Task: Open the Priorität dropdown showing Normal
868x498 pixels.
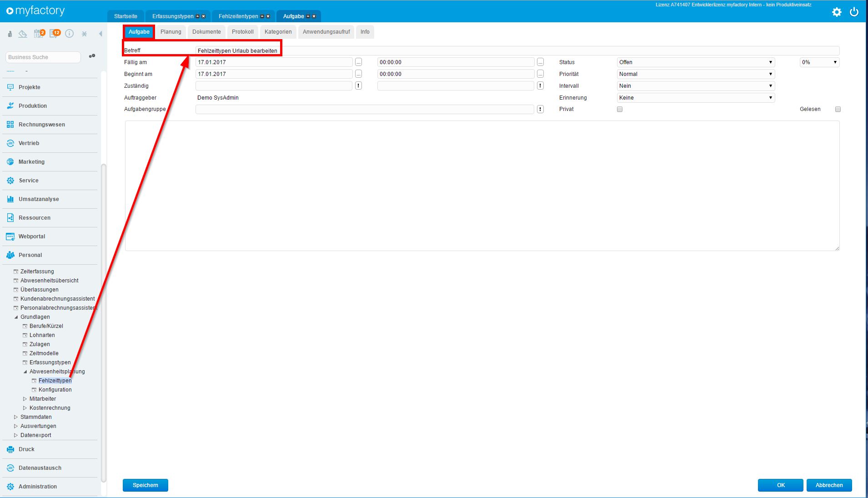Action: pos(695,74)
